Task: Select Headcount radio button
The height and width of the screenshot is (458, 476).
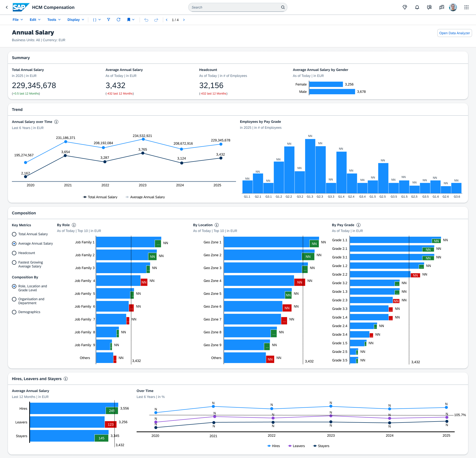Action: coord(14,253)
